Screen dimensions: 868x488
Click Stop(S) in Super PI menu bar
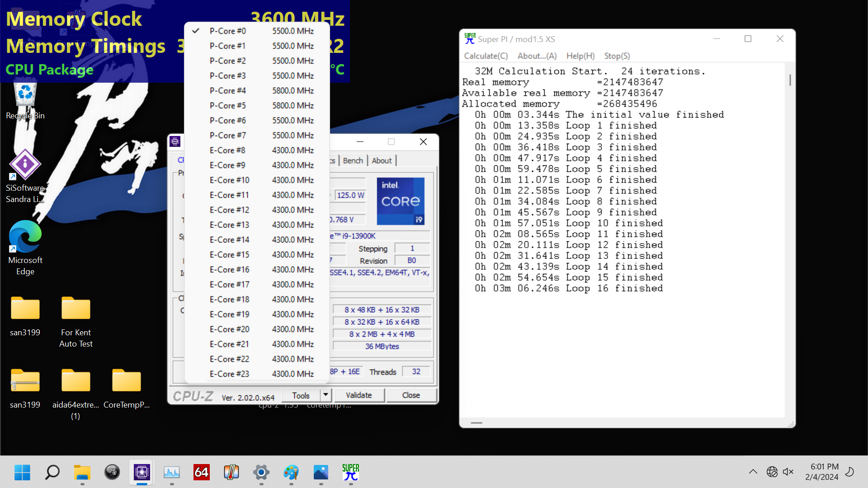click(617, 56)
